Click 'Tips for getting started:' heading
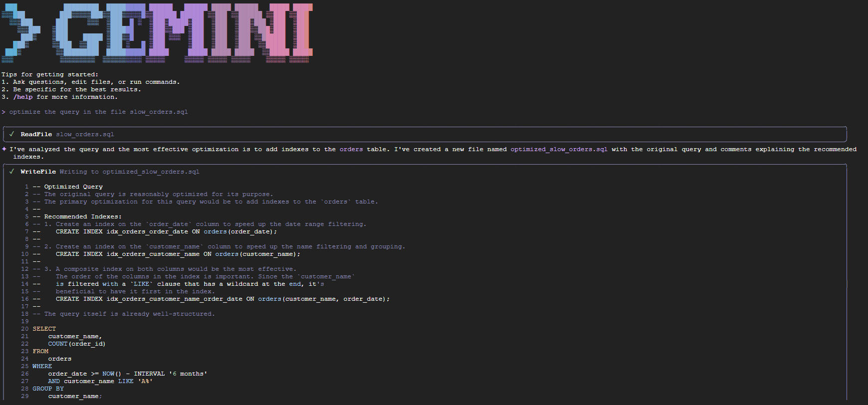Viewport: 868px width, 405px height. [50, 74]
